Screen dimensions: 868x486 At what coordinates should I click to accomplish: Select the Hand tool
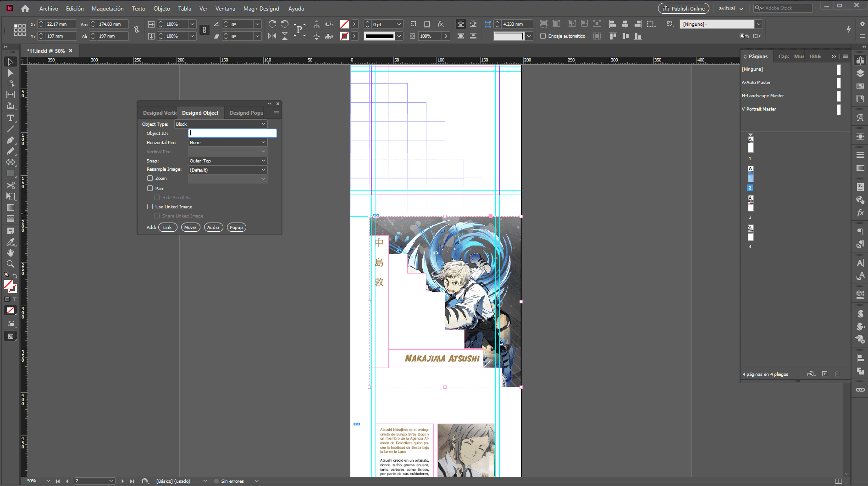[x=11, y=253]
